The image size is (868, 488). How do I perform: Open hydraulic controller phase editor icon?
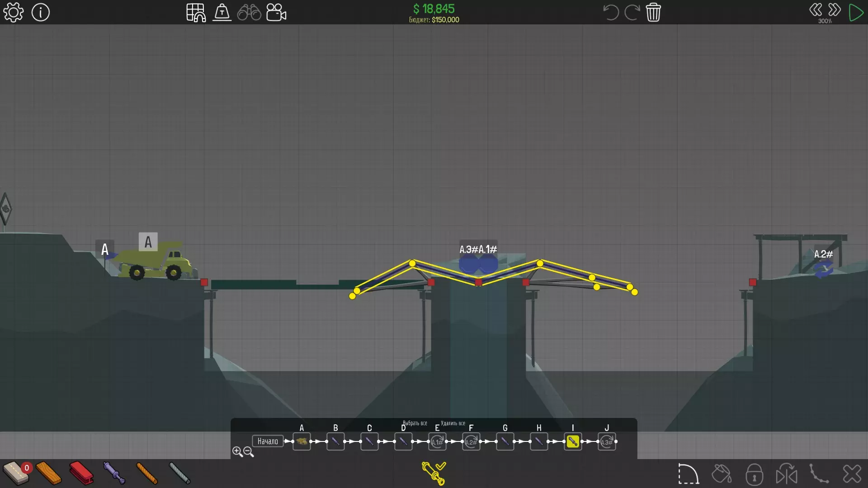point(434,473)
